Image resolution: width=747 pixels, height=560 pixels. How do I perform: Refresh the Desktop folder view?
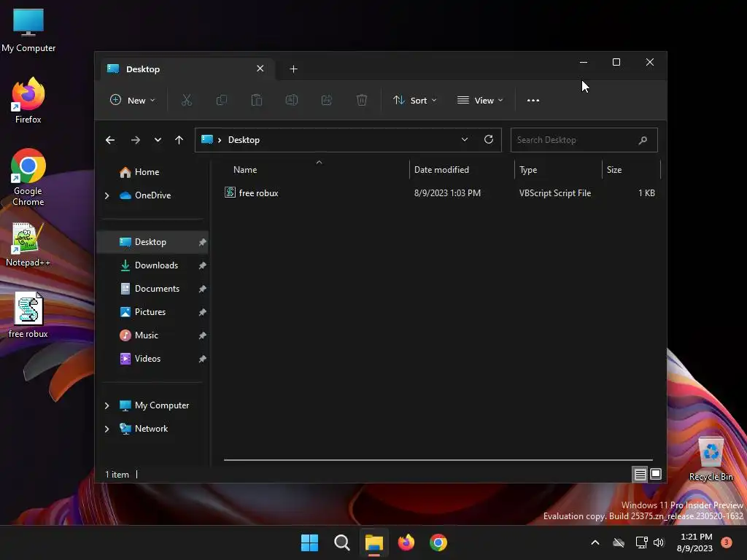point(488,139)
